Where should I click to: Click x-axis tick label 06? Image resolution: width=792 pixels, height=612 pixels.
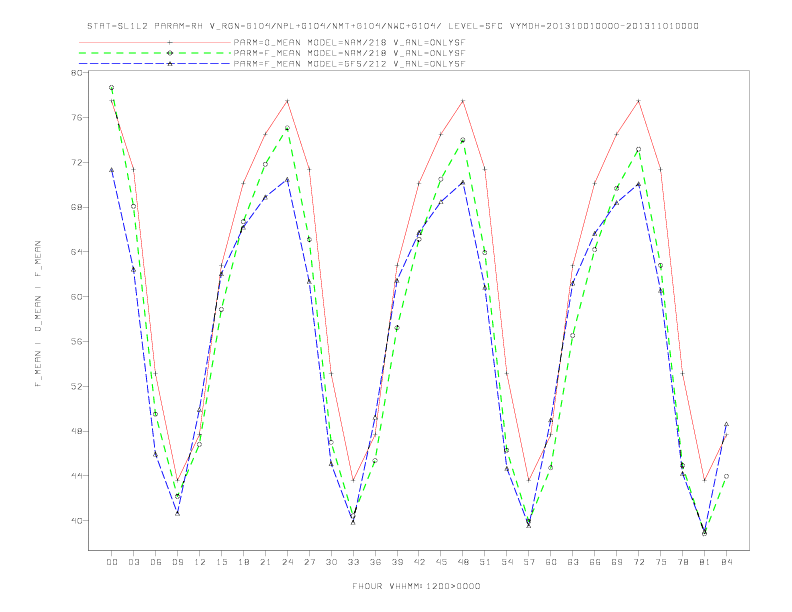coord(156,562)
